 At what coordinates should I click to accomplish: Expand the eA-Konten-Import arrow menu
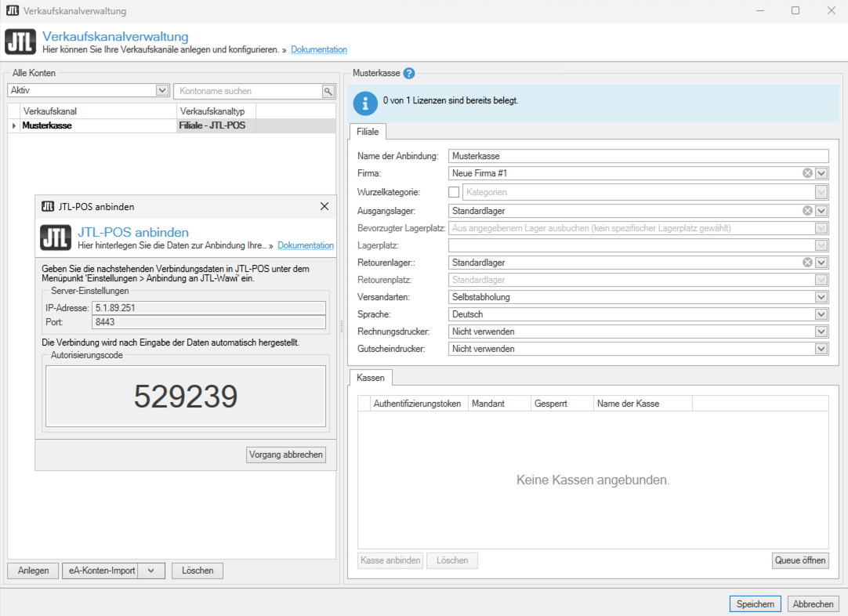coord(151,571)
